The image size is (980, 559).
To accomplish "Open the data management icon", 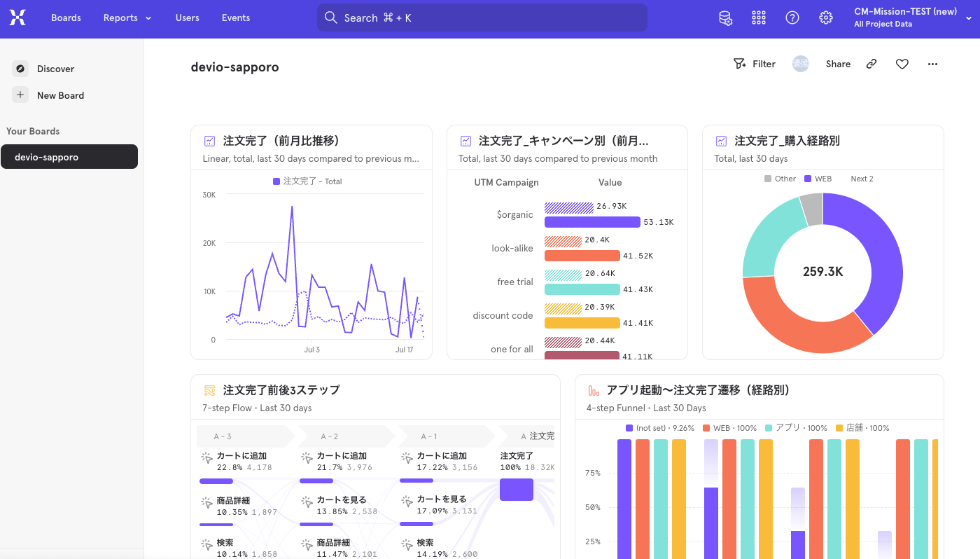I will (726, 18).
